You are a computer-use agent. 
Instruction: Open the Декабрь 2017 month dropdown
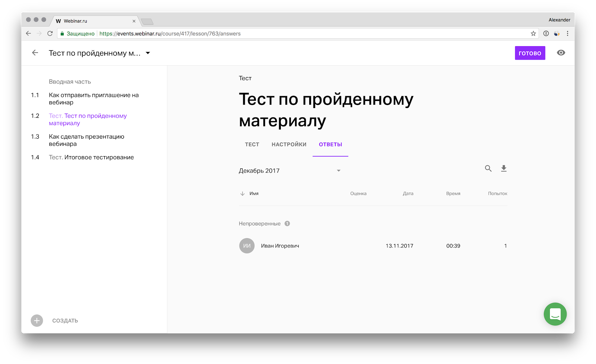(x=290, y=171)
